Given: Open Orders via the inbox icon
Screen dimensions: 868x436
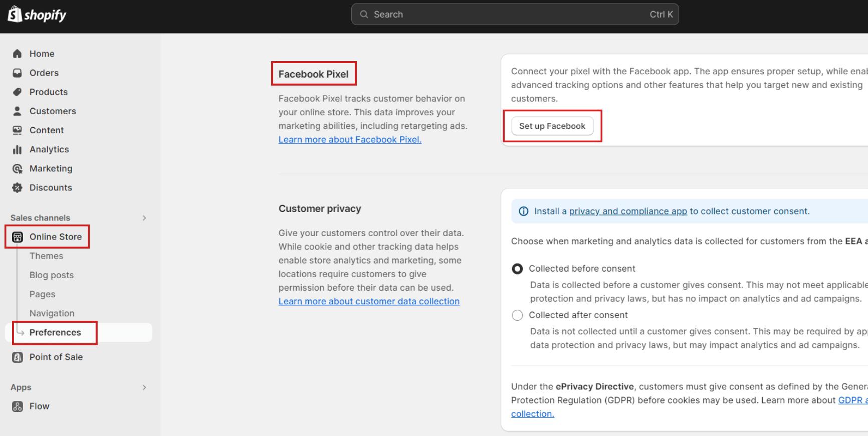Looking at the screenshot, I should (18, 73).
